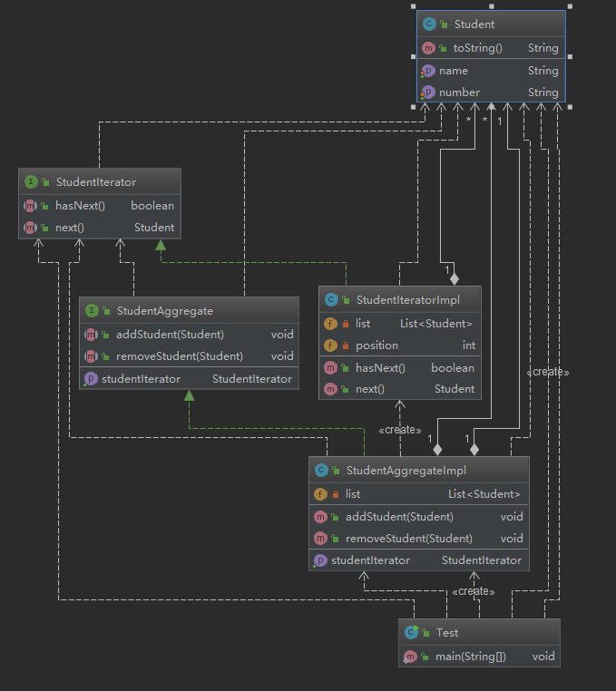Click the Student return type of next() in StudentIteratorImpl
This screenshot has height=691, width=616.
pos(455,389)
